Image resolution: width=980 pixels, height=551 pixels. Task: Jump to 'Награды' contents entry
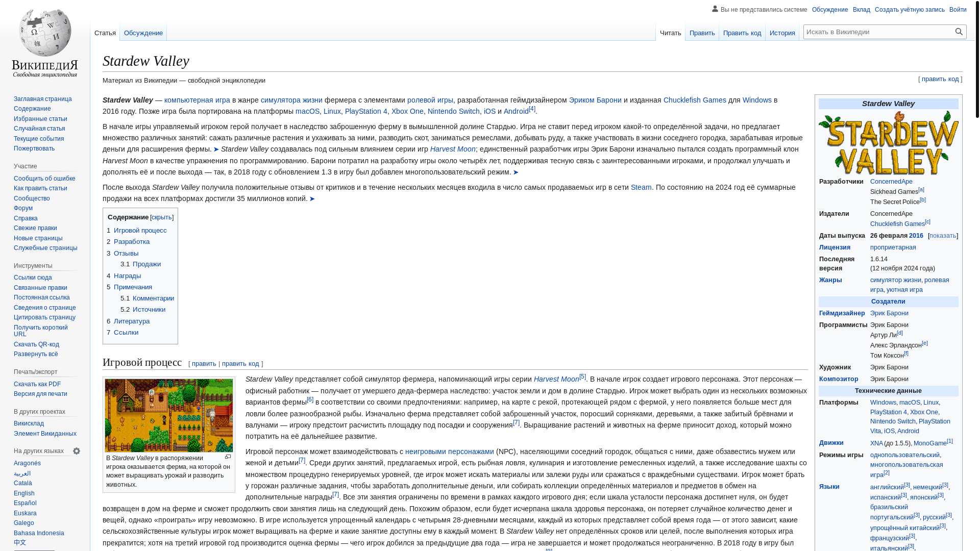127,276
